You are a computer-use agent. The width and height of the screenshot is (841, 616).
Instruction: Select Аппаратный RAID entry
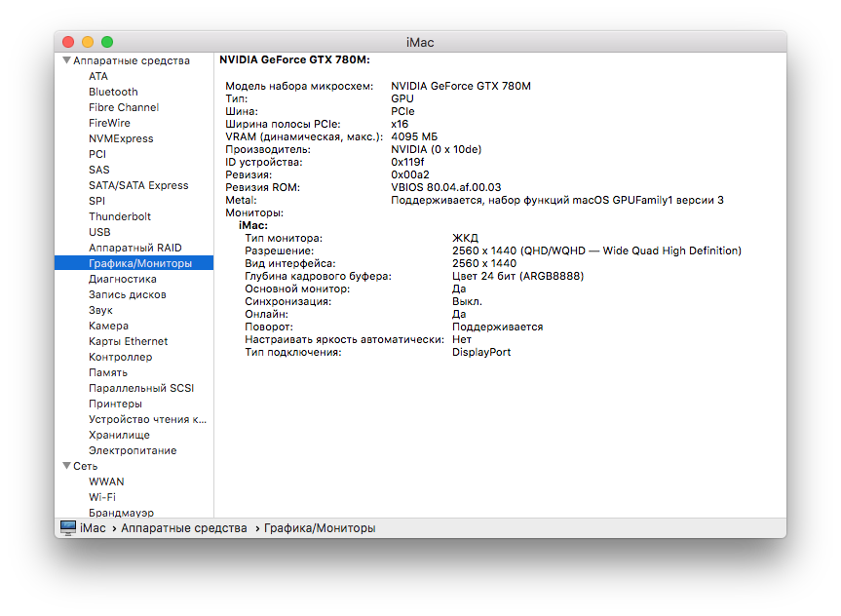[x=135, y=248]
